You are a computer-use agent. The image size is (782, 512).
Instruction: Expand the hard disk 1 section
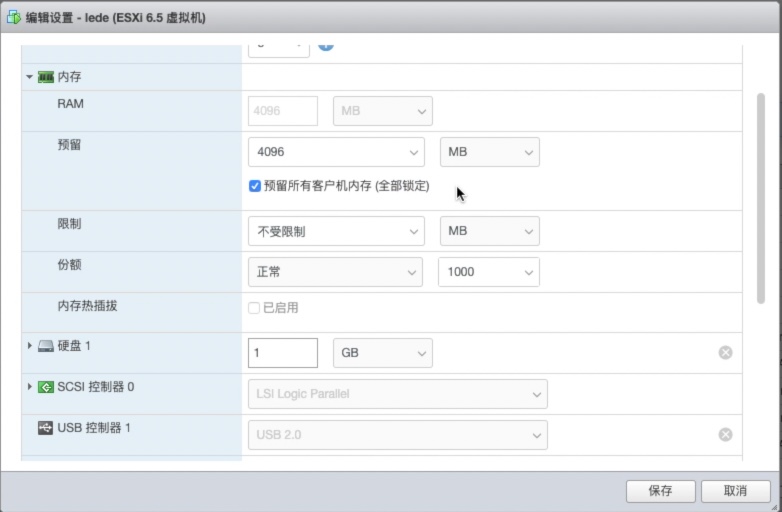point(30,346)
